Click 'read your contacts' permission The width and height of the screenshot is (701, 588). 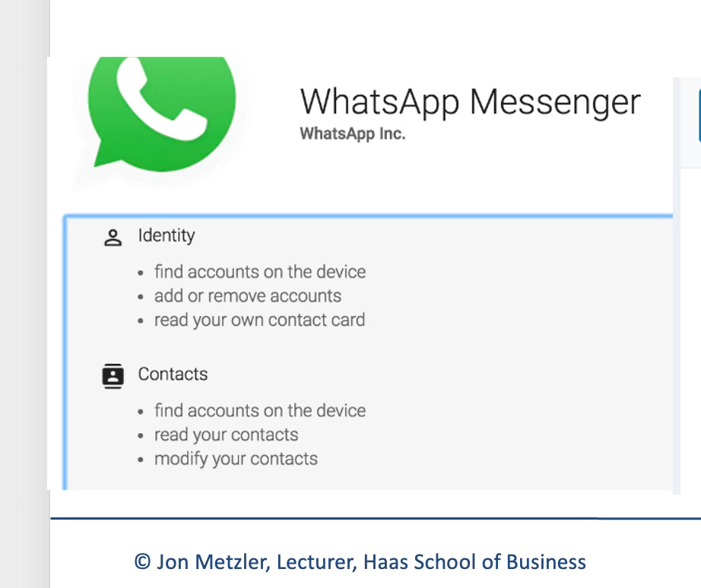[x=227, y=435]
